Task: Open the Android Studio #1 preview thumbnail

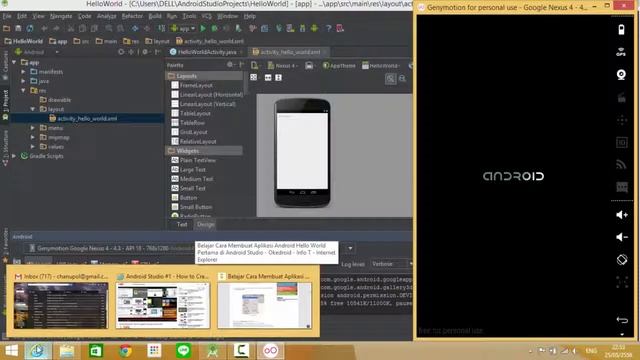Action: 162,306
